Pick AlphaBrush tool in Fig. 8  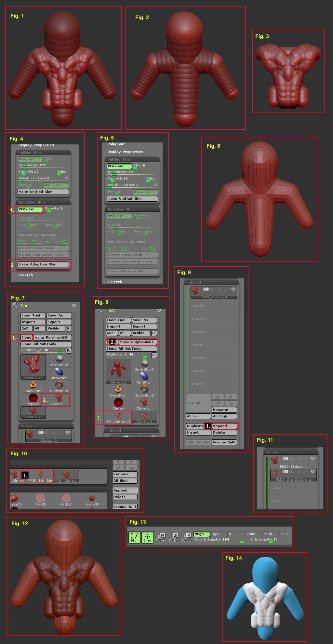click(x=144, y=378)
